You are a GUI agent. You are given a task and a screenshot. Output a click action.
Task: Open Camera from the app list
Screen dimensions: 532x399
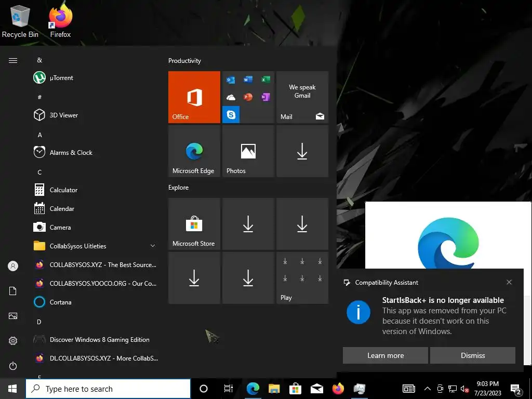coord(95,228)
